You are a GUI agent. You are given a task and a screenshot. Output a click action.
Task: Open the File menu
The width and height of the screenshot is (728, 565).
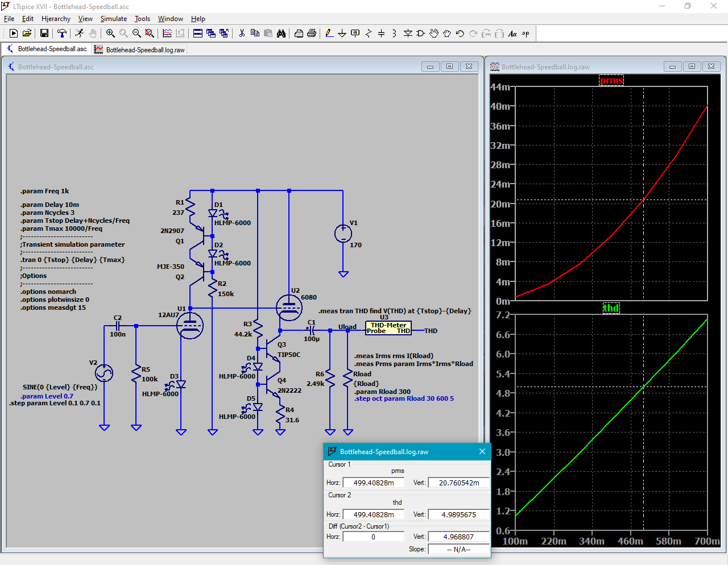pyautogui.click(x=9, y=19)
